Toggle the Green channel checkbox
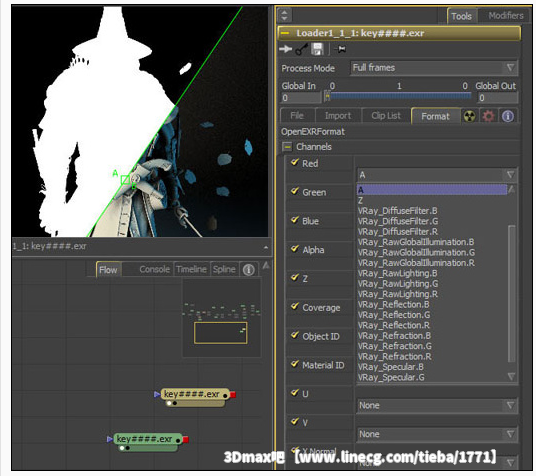 pos(294,191)
